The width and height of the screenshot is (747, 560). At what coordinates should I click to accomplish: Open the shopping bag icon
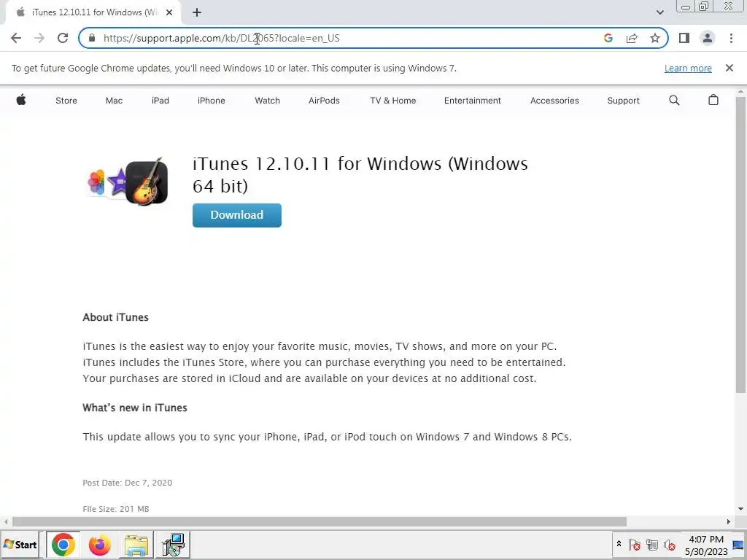pyautogui.click(x=713, y=100)
